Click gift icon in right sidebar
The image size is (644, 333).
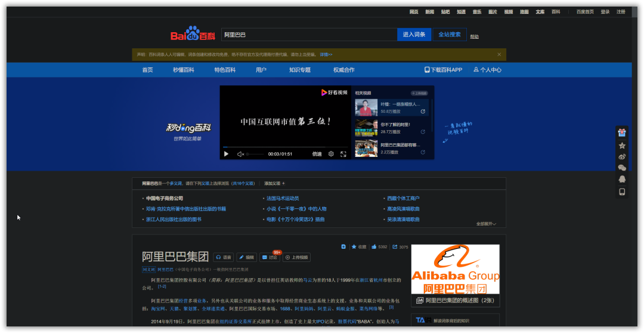622,133
